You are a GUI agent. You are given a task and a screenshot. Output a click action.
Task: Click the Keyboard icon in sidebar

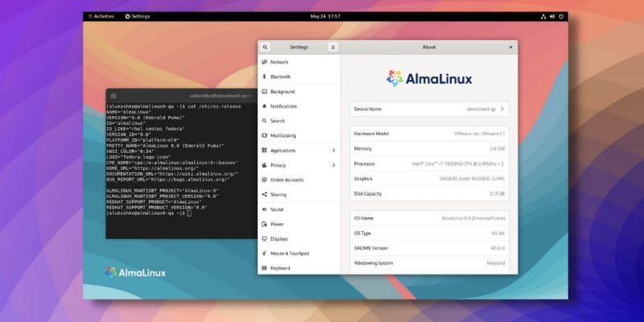point(264,268)
